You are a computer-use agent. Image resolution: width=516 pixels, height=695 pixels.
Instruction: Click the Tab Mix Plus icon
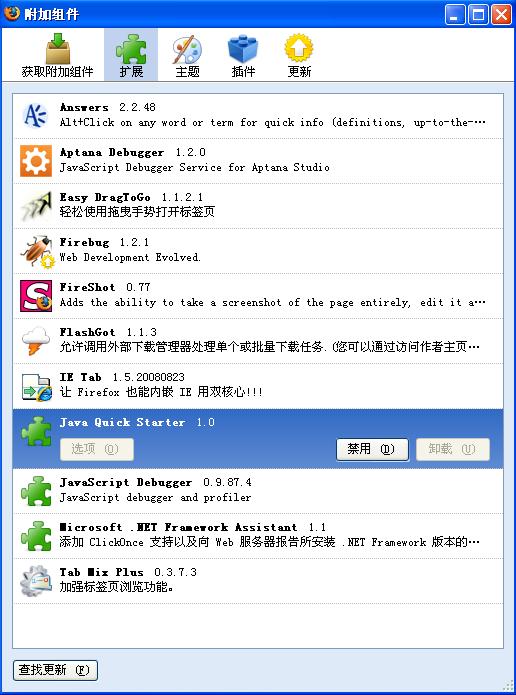click(x=36, y=581)
